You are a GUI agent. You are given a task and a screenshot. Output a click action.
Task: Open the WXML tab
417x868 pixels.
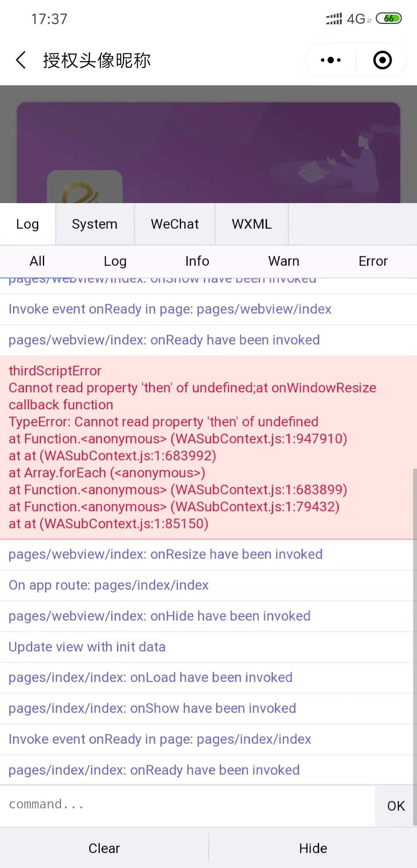(252, 224)
